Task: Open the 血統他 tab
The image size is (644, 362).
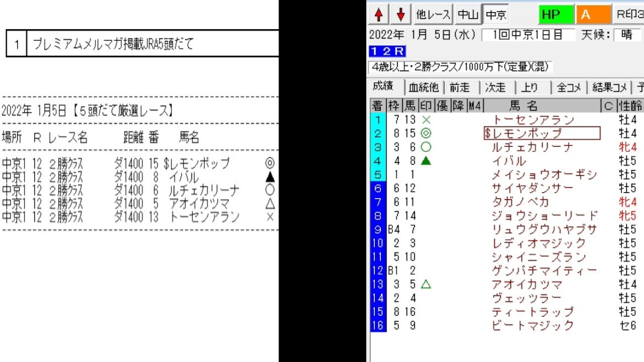Action: click(423, 87)
